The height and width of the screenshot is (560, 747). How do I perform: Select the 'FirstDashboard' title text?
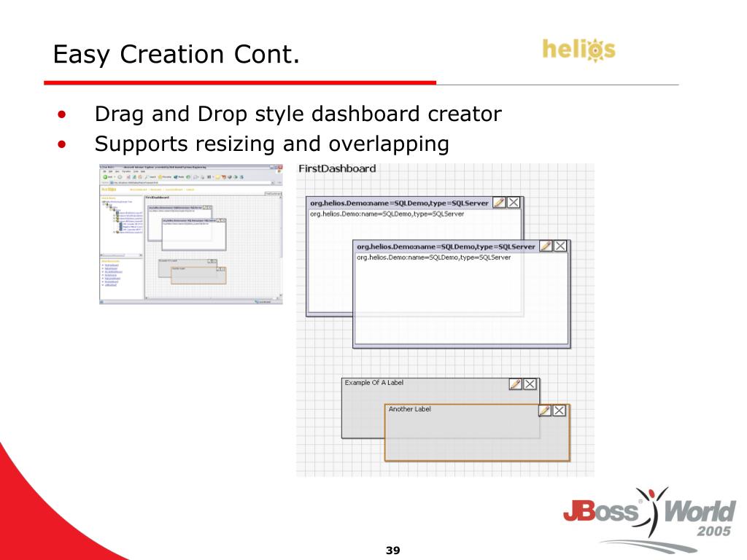point(337,168)
